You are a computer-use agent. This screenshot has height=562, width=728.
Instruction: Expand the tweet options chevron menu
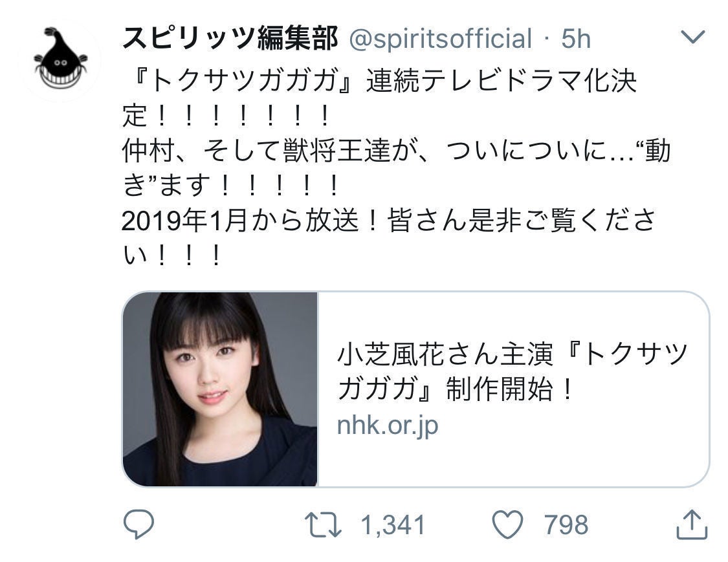[692, 36]
